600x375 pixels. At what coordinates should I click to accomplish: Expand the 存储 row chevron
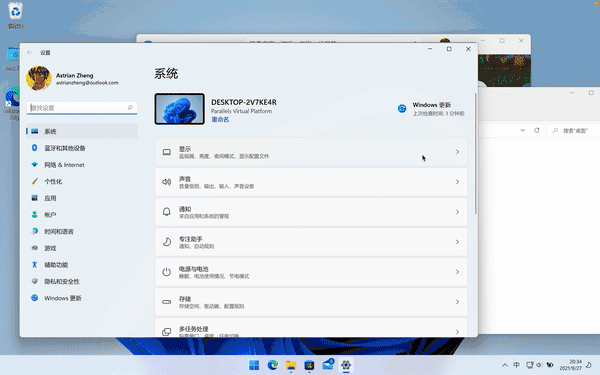(457, 302)
